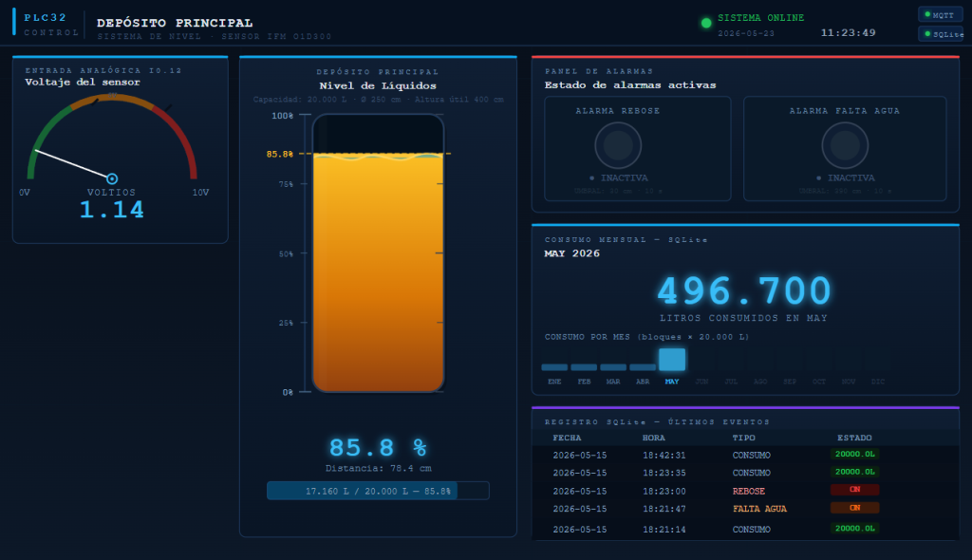This screenshot has width=972, height=560.
Task: Click the FECHA column header
Action: tap(568, 438)
